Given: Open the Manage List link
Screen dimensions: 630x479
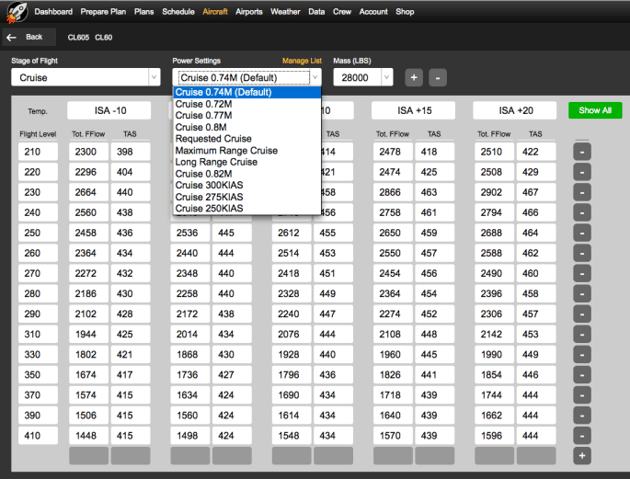Looking at the screenshot, I should (x=301, y=60).
